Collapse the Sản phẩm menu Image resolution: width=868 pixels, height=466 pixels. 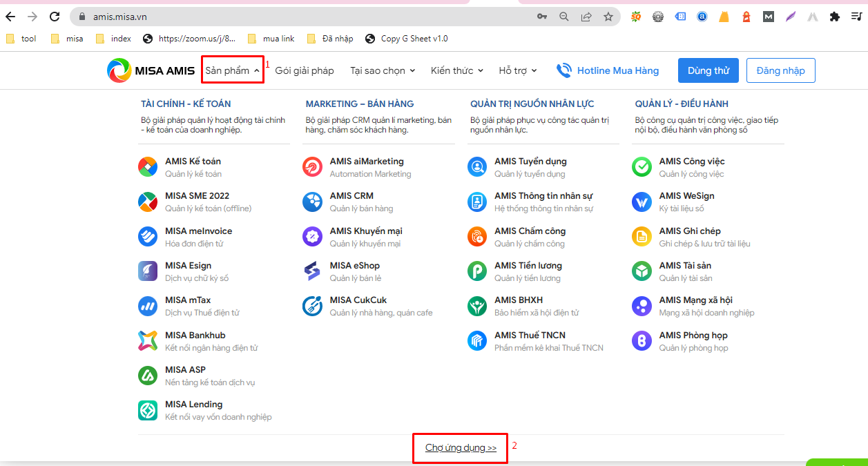click(232, 70)
